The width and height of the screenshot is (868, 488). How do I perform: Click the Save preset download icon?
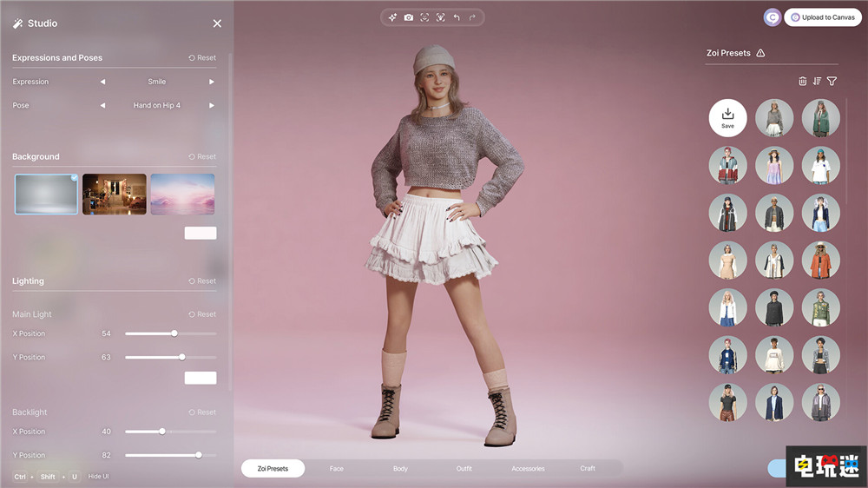point(727,117)
